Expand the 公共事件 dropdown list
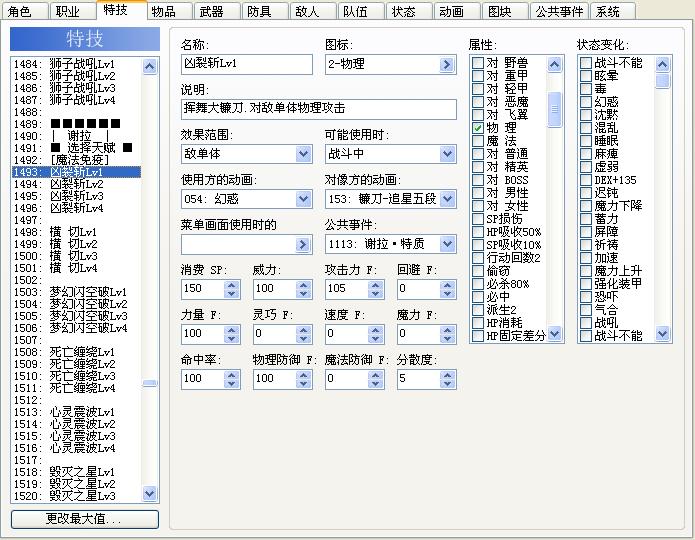This screenshot has height=540, width=695. [x=448, y=244]
